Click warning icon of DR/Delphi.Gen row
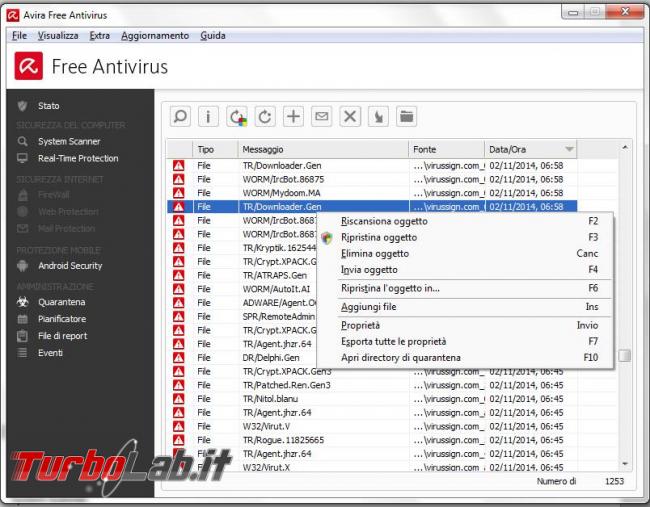Viewport: 650px width, 507px height. coord(179,357)
